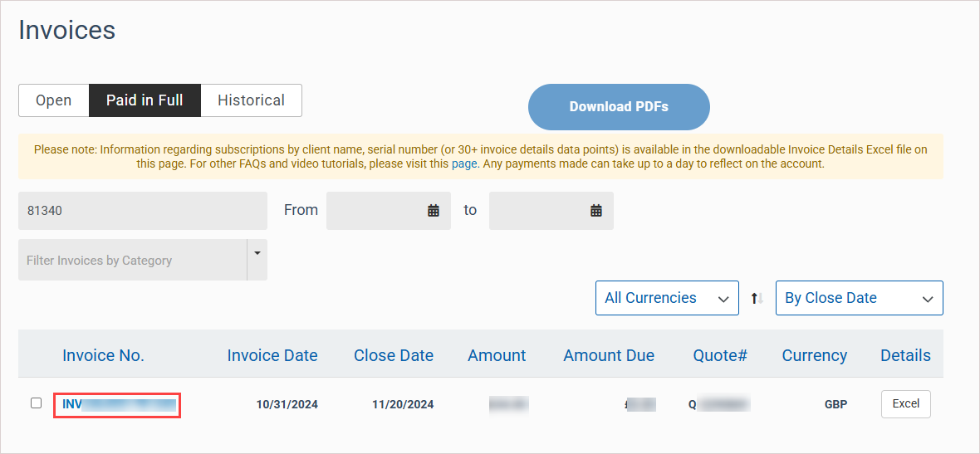Download the invoice Excel details
This screenshot has width=980, height=454.
coord(905,404)
